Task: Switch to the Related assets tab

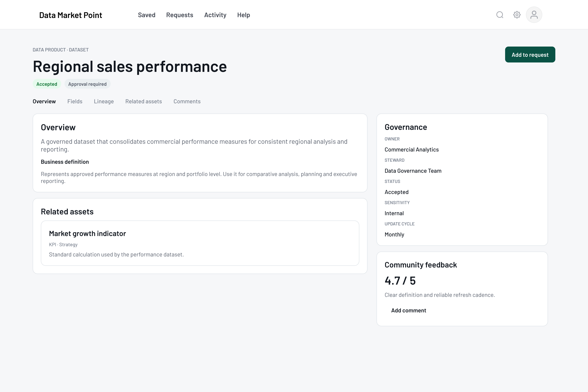Action: [144, 101]
